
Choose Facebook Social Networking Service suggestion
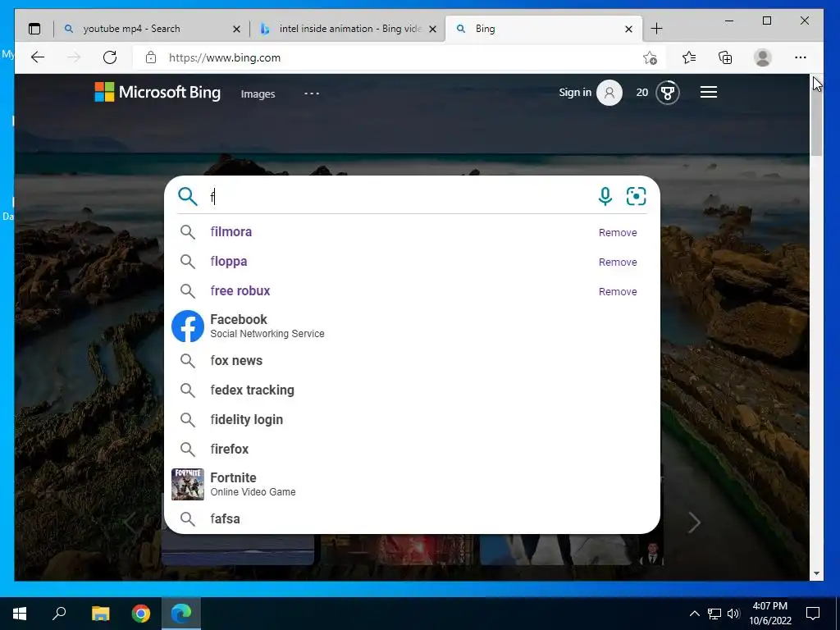coord(412,326)
